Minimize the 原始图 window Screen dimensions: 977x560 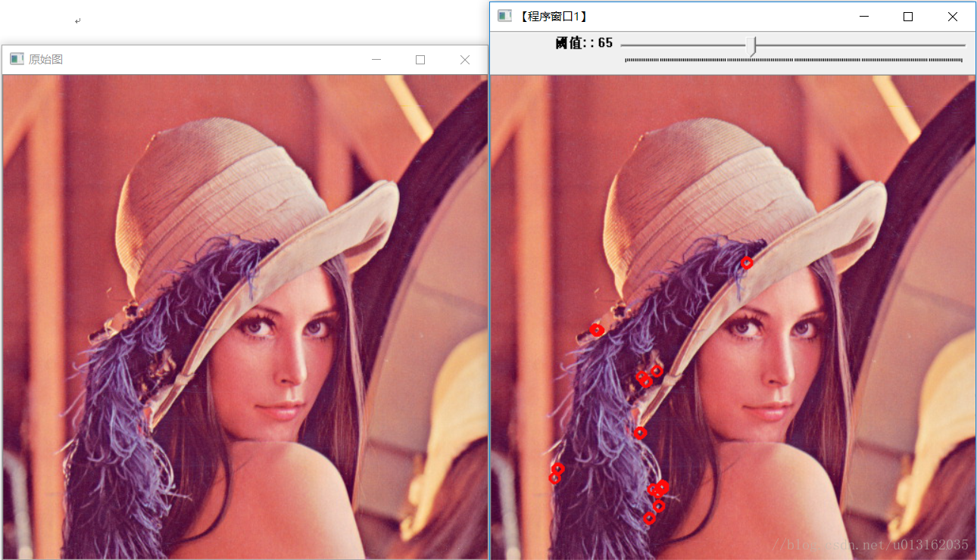tap(376, 60)
